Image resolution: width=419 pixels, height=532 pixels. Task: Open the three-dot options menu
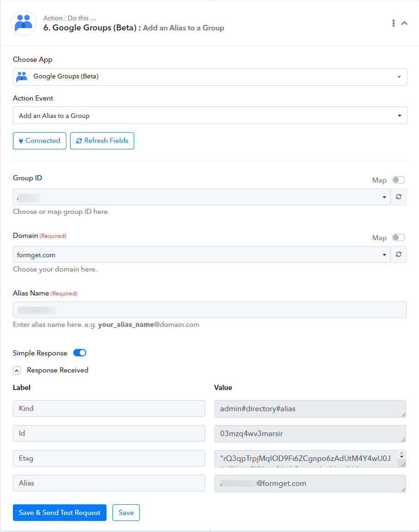[x=394, y=23]
